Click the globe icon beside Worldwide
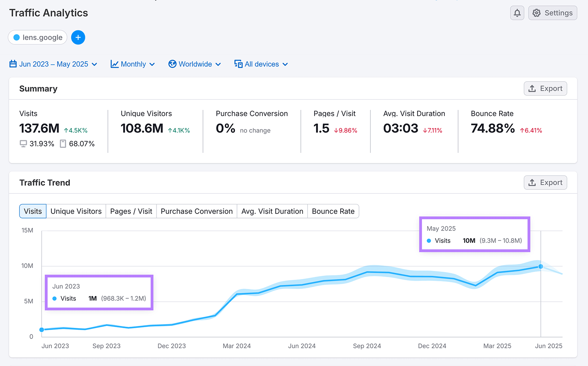This screenshot has height=366, width=588. [x=172, y=64]
